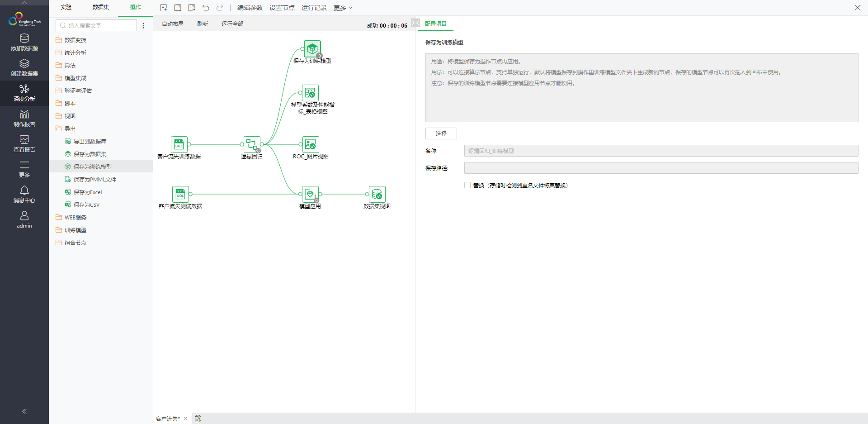Select the 数据集视图 node on canvas
868x424 pixels.
377,194
